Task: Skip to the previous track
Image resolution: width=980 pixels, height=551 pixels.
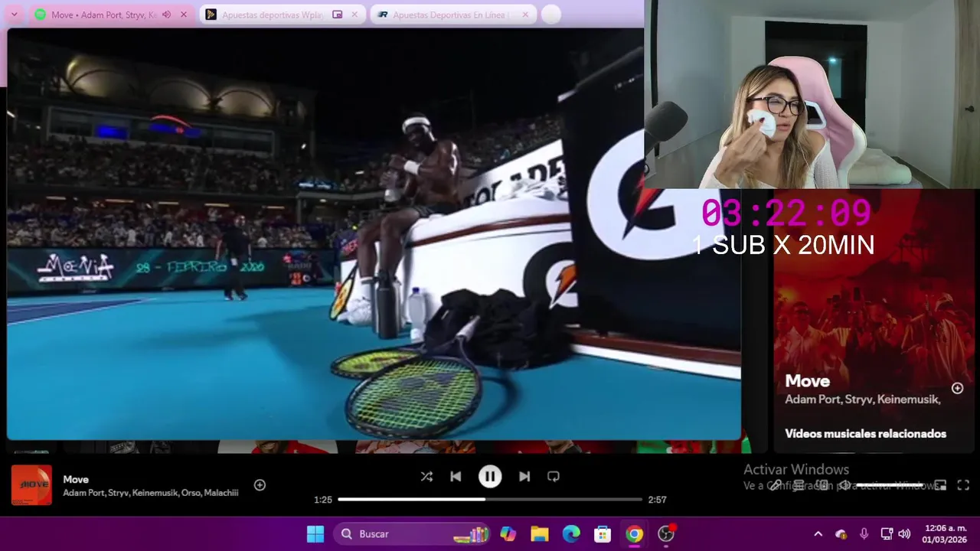Action: [456, 477]
